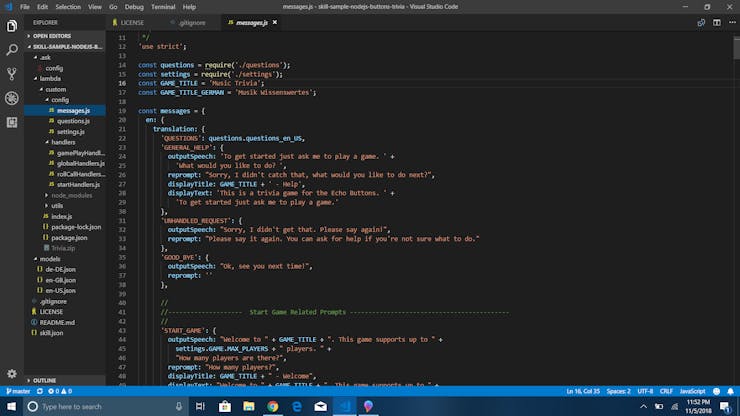This screenshot has height=416, width=740.
Task: Change file encoding UTF-8
Action: (645, 391)
